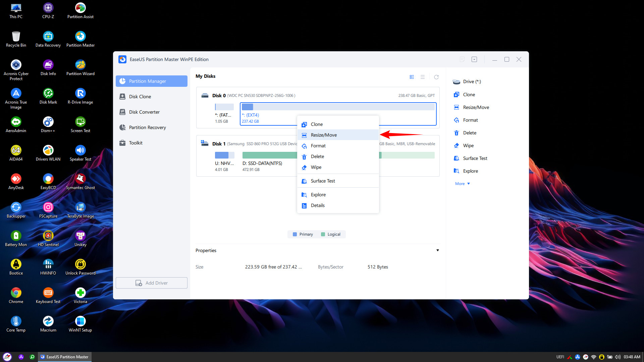Switch to list disk view
The height and width of the screenshot is (362, 644).
click(423, 77)
